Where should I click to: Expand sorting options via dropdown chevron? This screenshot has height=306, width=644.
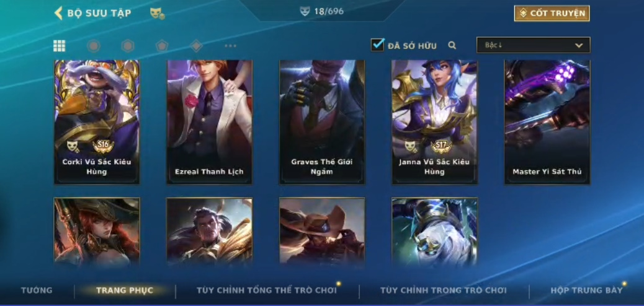579,46
